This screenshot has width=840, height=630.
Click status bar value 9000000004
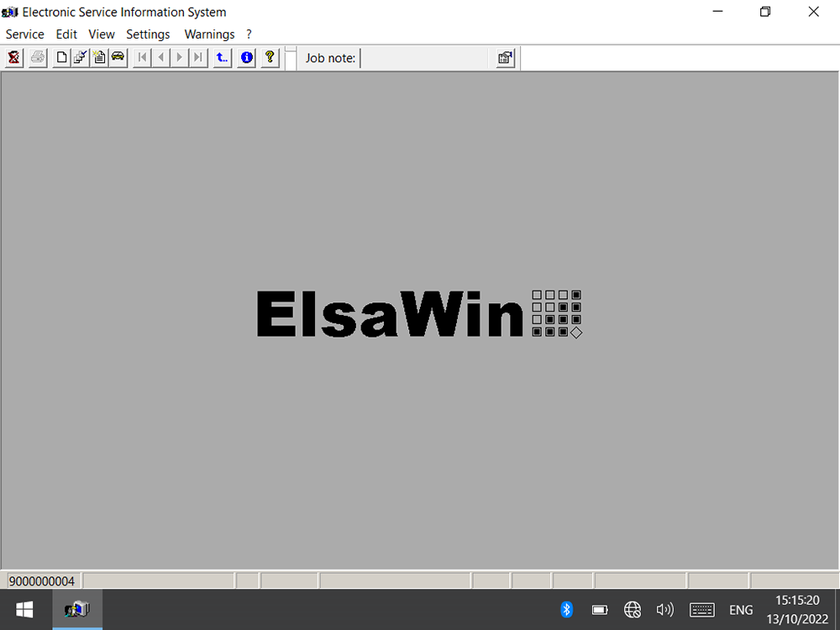[x=42, y=581]
